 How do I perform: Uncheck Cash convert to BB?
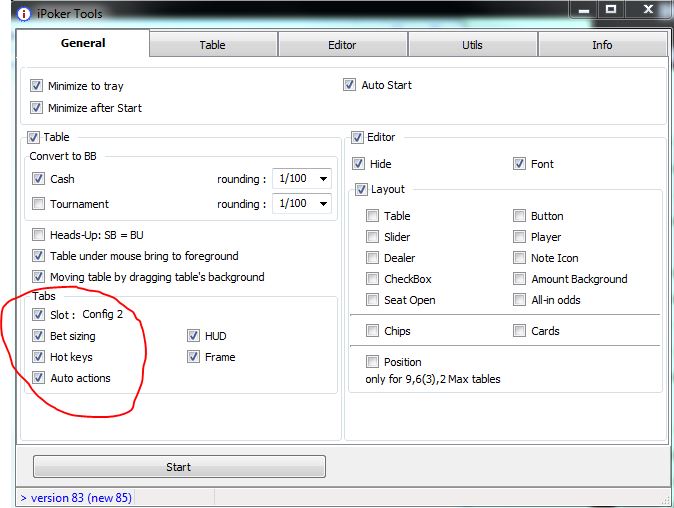pos(38,178)
